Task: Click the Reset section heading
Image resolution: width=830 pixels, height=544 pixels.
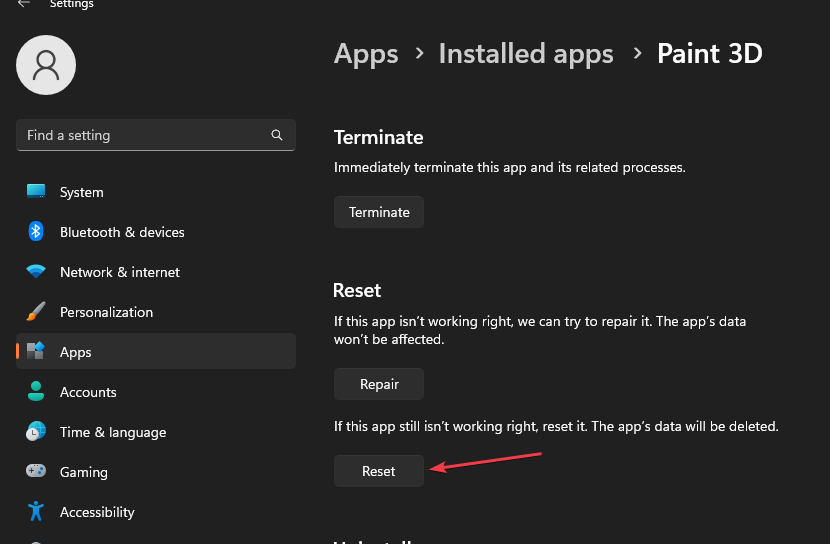Action: (357, 291)
